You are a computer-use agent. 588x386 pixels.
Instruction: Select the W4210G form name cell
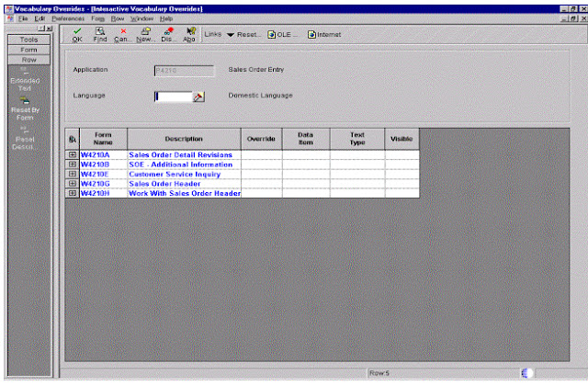click(x=103, y=184)
